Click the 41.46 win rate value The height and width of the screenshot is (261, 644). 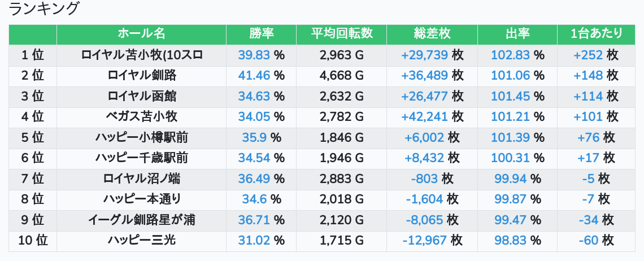(x=254, y=75)
